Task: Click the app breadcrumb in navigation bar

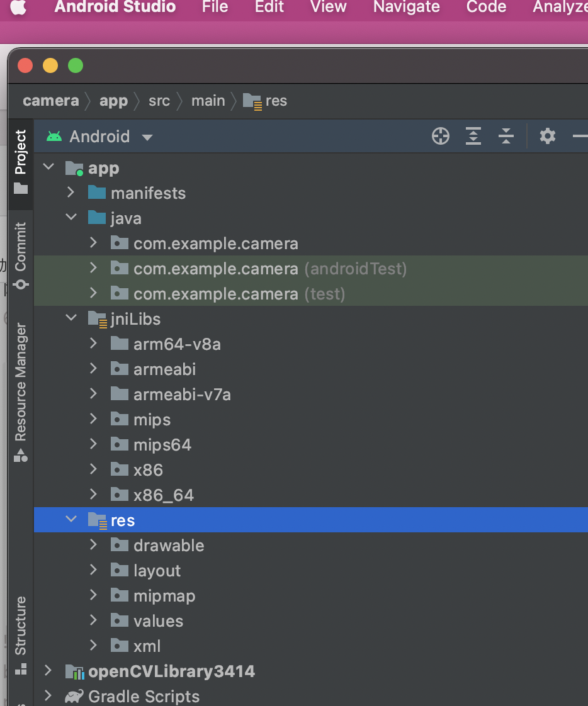Action: (x=113, y=101)
